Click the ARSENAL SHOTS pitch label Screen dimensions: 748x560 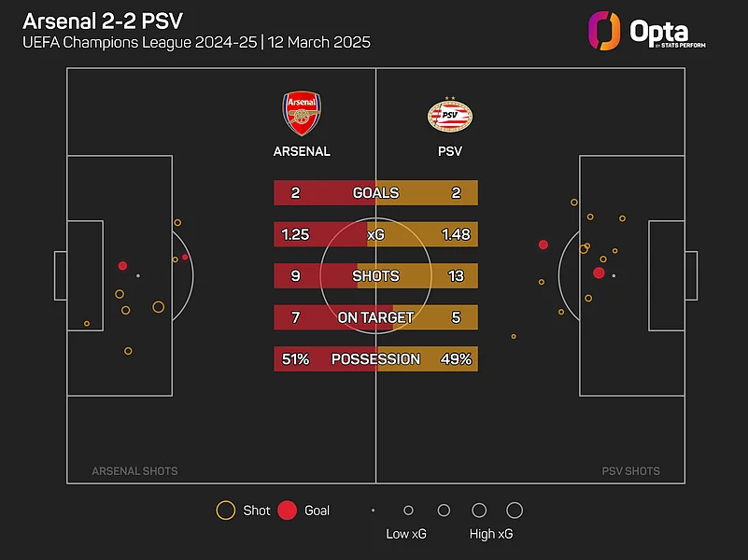click(134, 471)
